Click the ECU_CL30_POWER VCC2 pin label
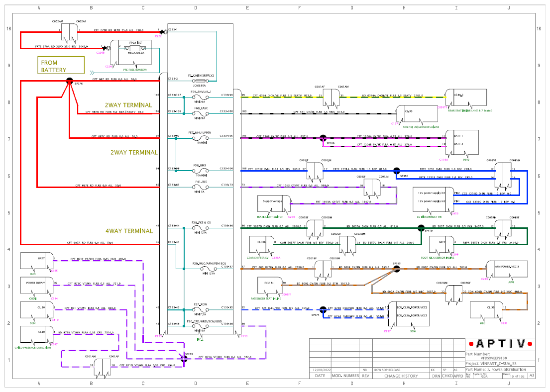 pos(412,307)
